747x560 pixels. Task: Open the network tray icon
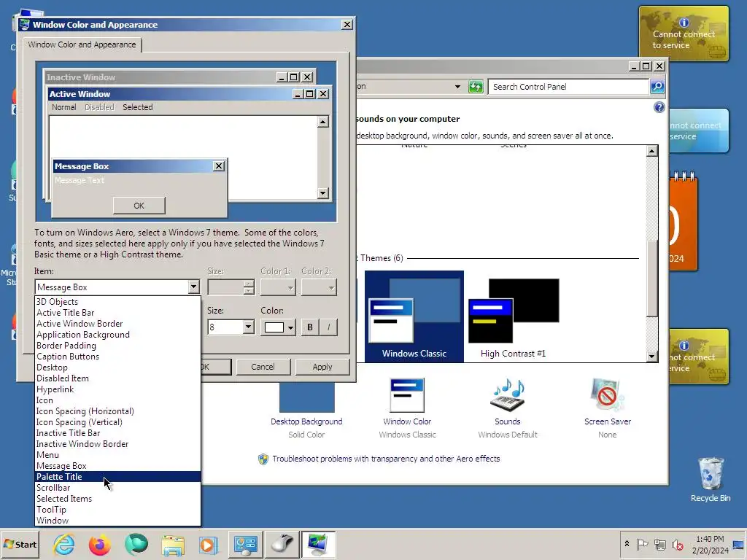[x=659, y=544]
